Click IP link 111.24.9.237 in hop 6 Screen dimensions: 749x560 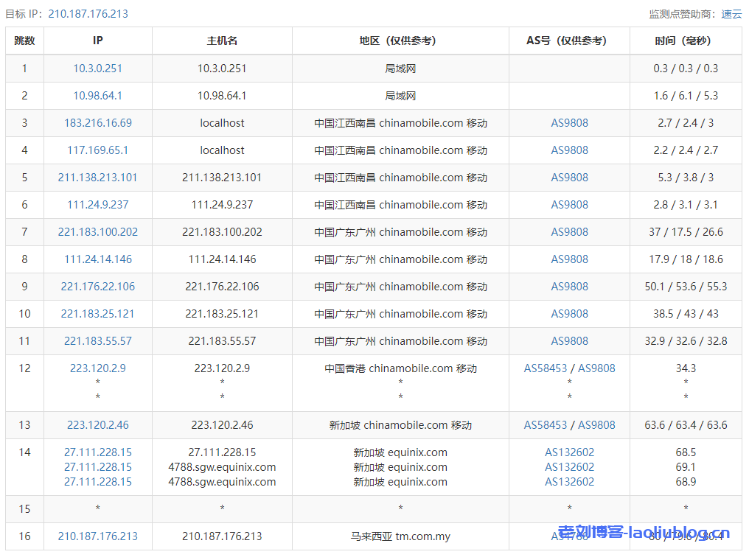[97, 205]
